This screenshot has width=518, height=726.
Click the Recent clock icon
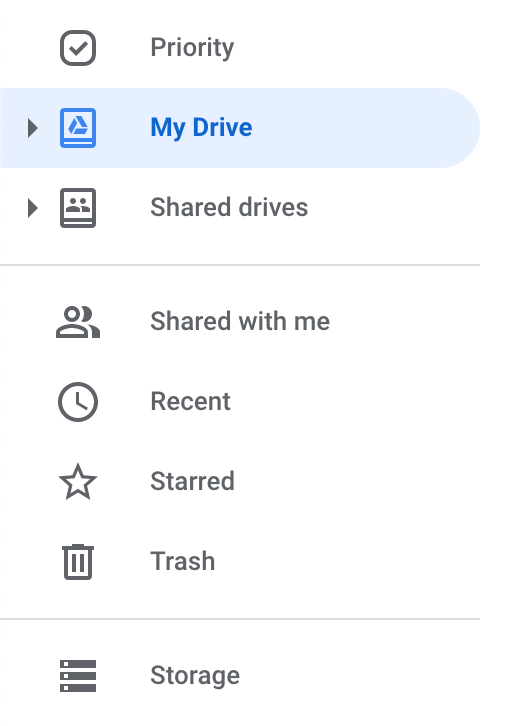pos(78,401)
